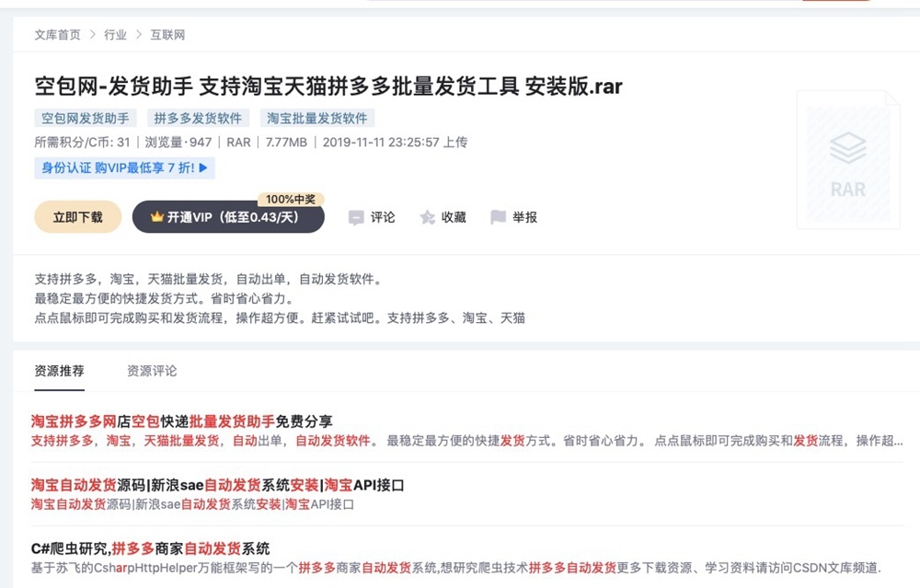Click the upload time 2019-11-11 23:25:57 上传

tap(395, 142)
